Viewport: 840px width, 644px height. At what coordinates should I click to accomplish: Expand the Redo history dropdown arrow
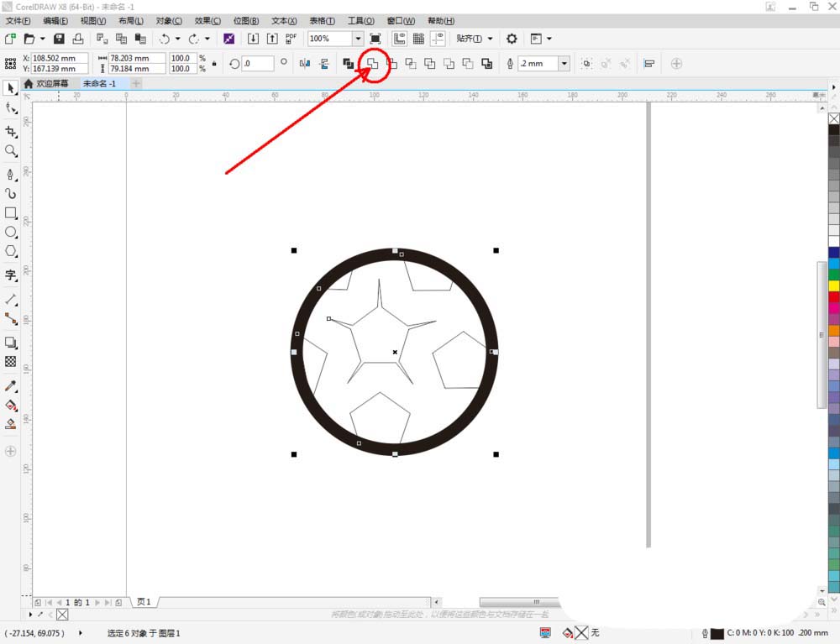pyautogui.click(x=207, y=39)
